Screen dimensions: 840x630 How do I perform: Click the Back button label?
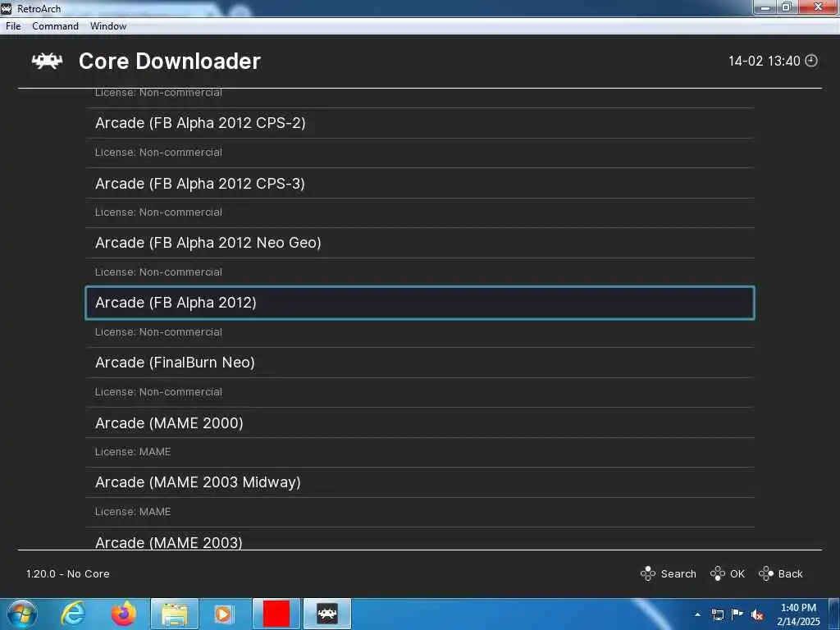coord(790,573)
